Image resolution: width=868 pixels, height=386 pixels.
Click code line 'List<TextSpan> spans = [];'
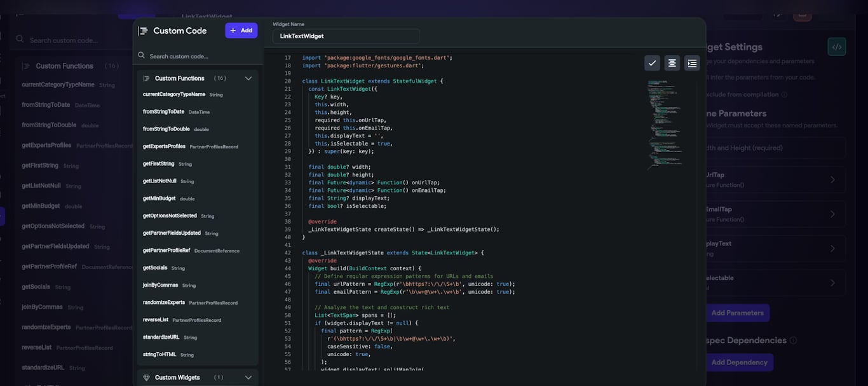355,315
